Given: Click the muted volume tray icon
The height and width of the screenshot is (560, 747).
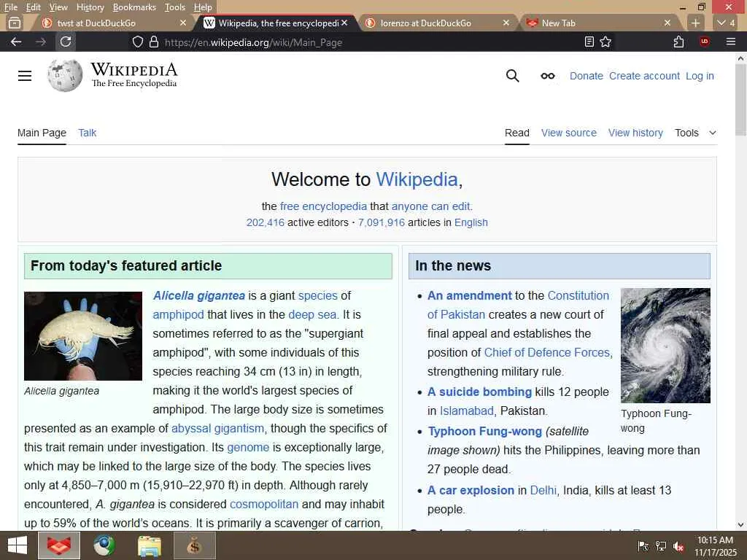Looking at the screenshot, I should pos(679,546).
